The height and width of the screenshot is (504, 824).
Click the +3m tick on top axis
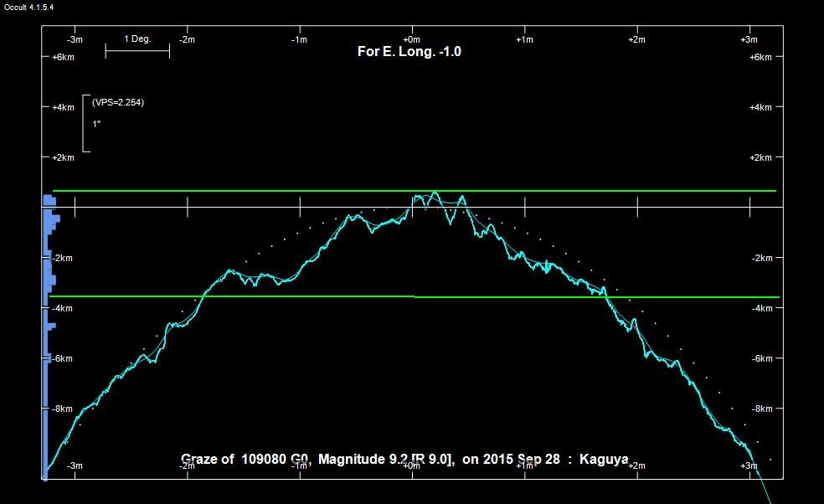[x=749, y=39]
